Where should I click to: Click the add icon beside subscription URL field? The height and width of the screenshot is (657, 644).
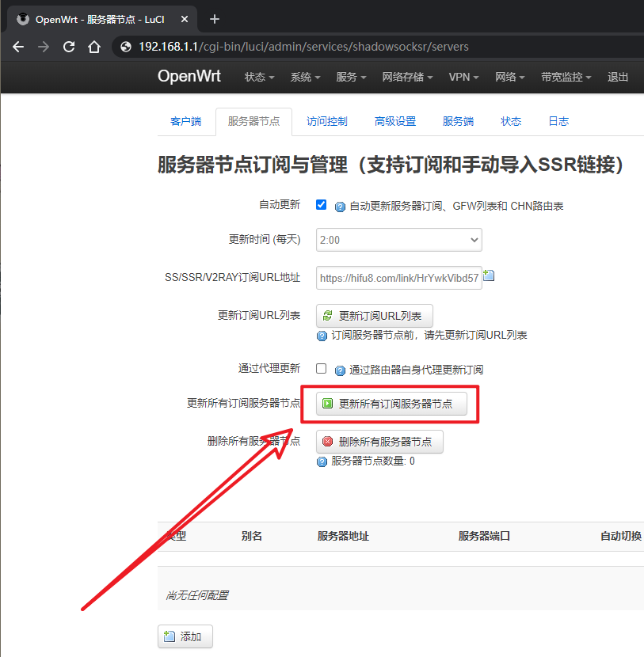(489, 275)
